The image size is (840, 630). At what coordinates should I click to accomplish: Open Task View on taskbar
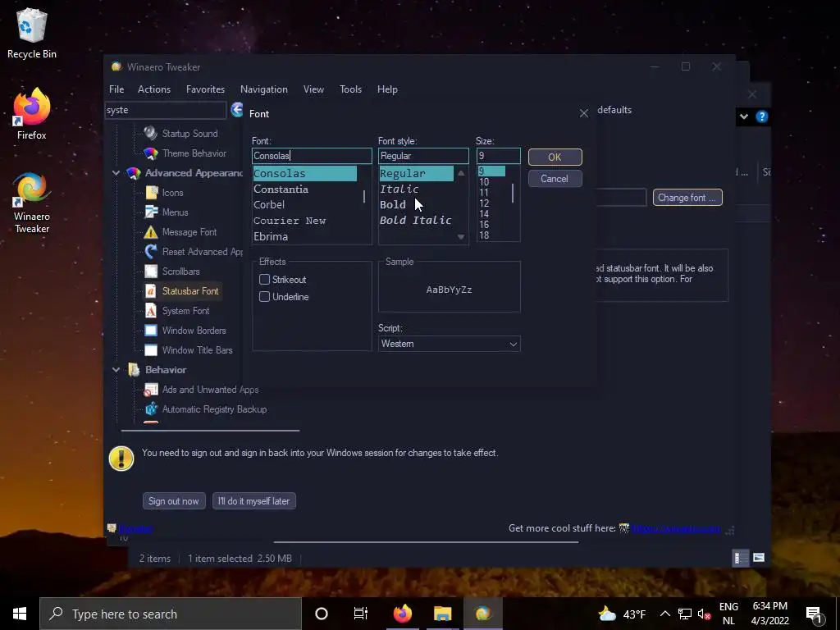(x=361, y=614)
